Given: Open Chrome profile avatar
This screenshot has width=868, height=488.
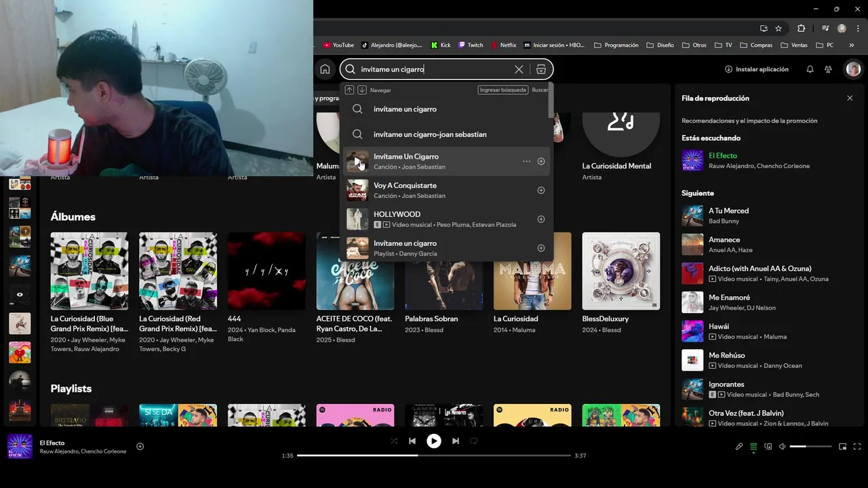Looking at the screenshot, I should click(x=842, y=28).
